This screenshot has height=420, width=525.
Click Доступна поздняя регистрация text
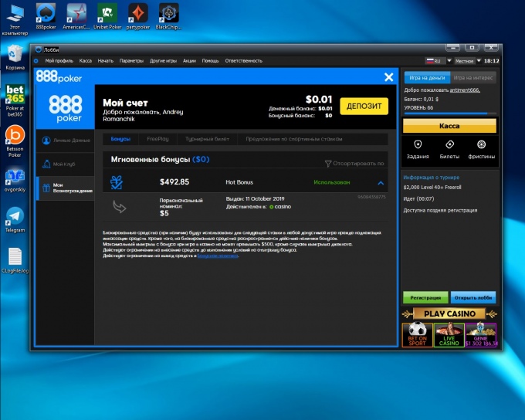pyautogui.click(x=440, y=210)
